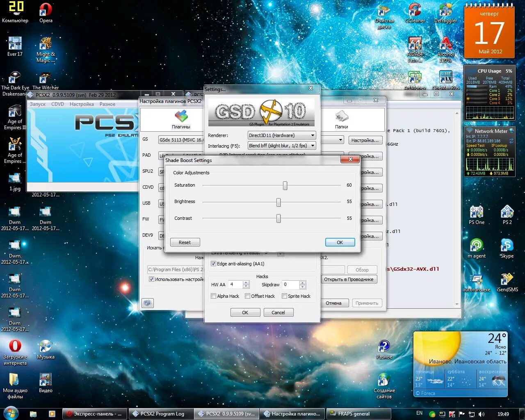The height and width of the screenshot is (420, 525).
Task: Open Настройка menu in PCSX2
Action: (82, 104)
